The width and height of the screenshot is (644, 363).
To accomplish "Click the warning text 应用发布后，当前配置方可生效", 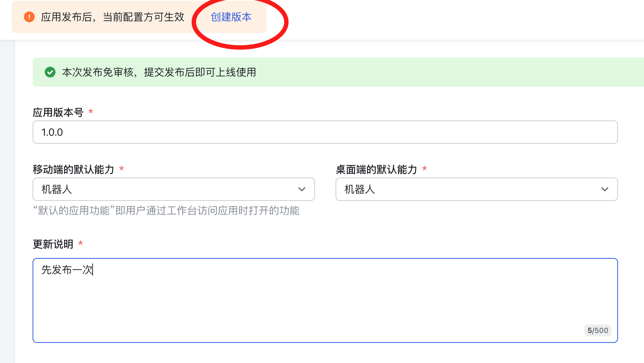I will 113,17.
